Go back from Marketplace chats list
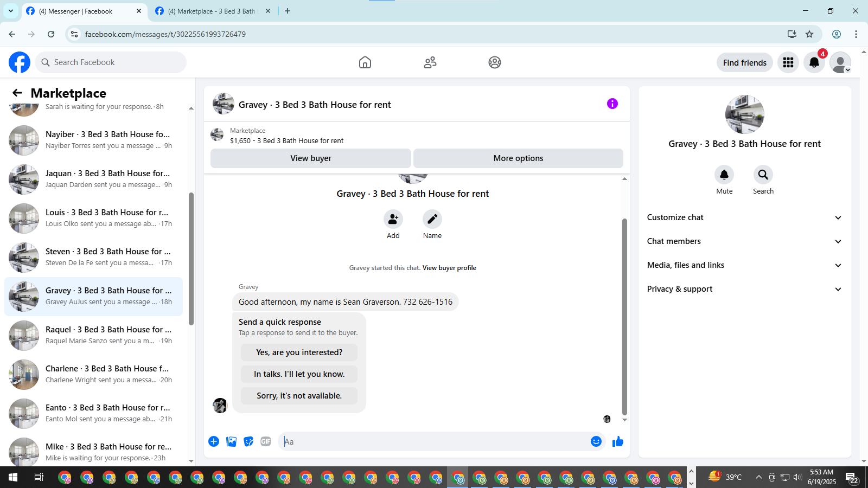This screenshot has width=868, height=488. [17, 93]
